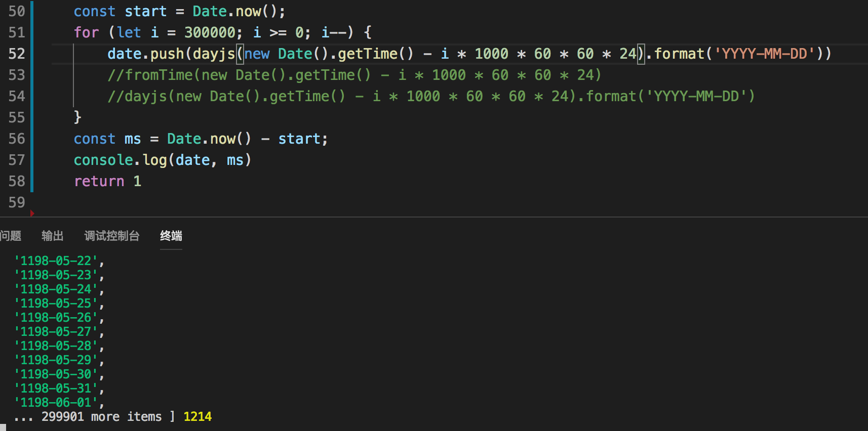Click terminal output '1198-05-22'

[56, 261]
